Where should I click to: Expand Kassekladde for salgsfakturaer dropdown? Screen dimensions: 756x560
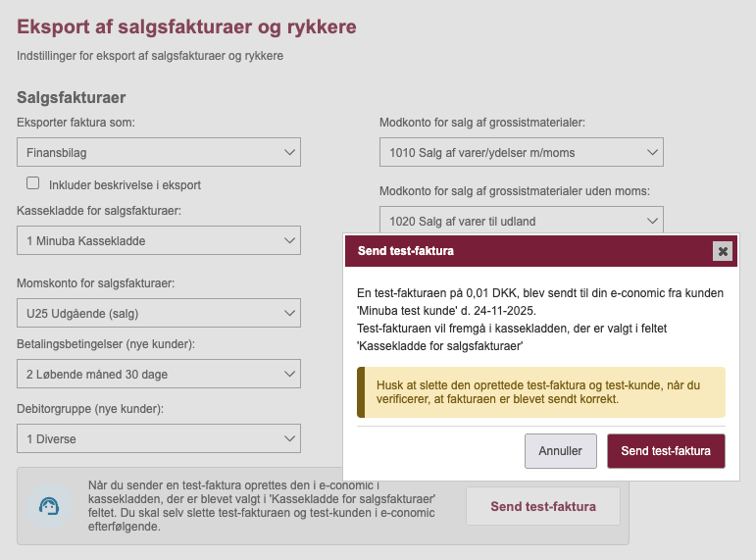click(159, 240)
